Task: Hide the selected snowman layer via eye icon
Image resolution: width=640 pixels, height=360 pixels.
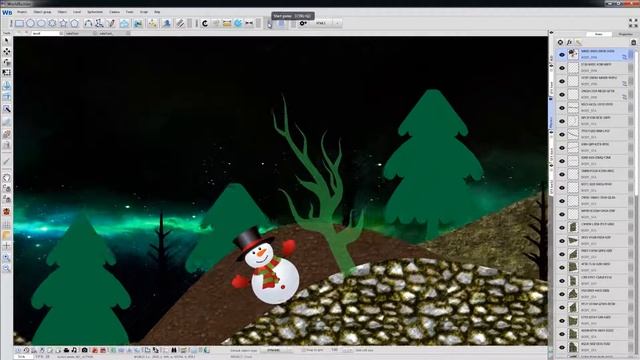Action: pyautogui.click(x=562, y=54)
